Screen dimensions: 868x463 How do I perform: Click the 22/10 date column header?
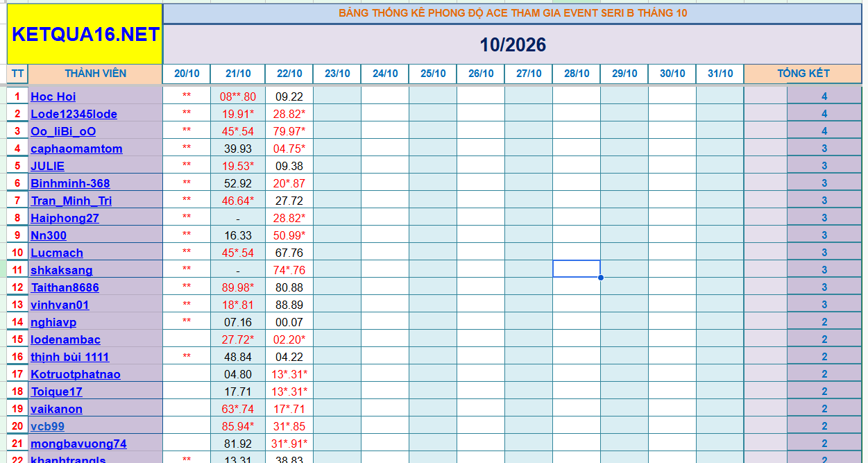[x=289, y=74]
